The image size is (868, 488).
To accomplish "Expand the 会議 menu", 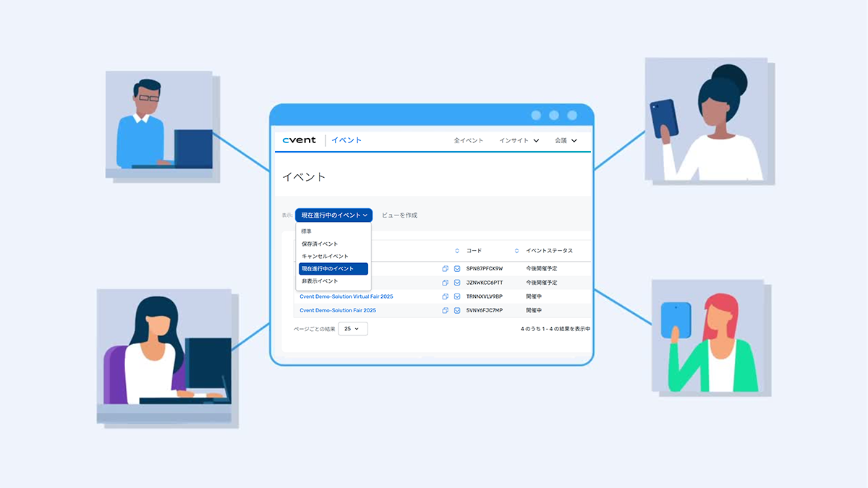I will point(566,140).
